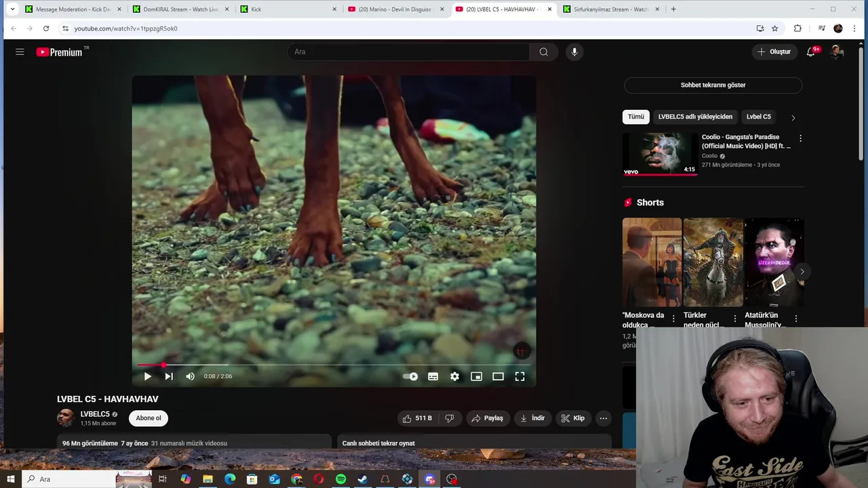Install app icon in address bar

[x=760, y=28]
